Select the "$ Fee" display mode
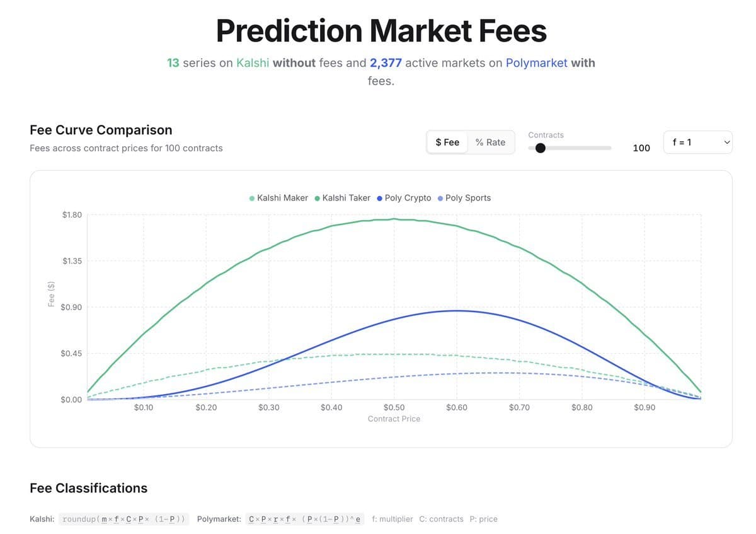This screenshot has width=756, height=534. click(447, 142)
